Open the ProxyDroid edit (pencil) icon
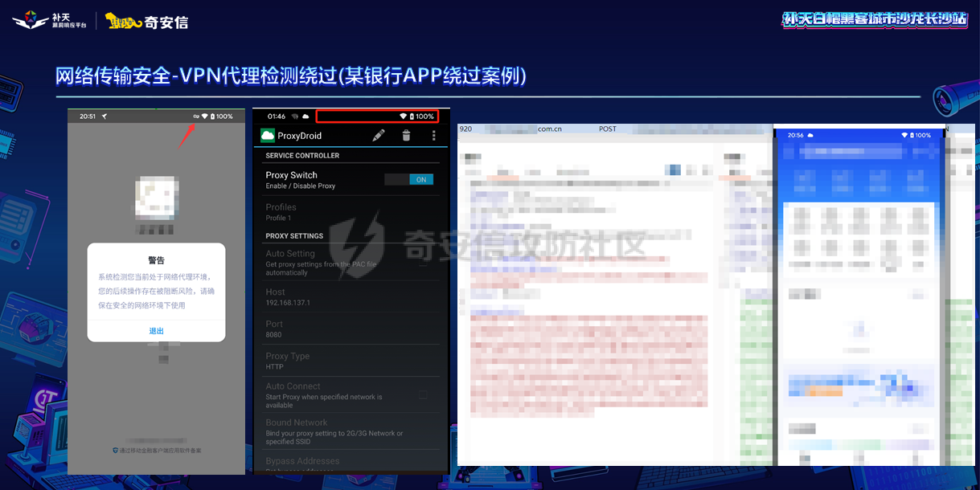Screen dimensions: 980x490 click(x=379, y=136)
